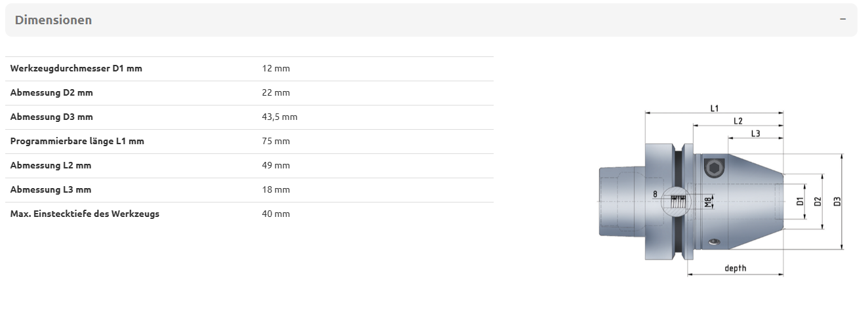Click the L1 dimension label in diagram
Viewport: 868px width, 310px height.
[x=715, y=107]
